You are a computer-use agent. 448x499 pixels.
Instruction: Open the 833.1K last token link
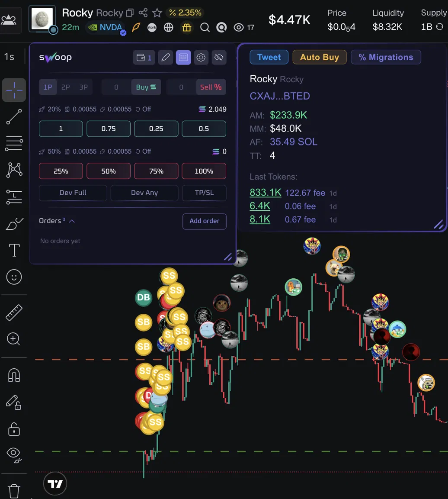[x=266, y=193]
